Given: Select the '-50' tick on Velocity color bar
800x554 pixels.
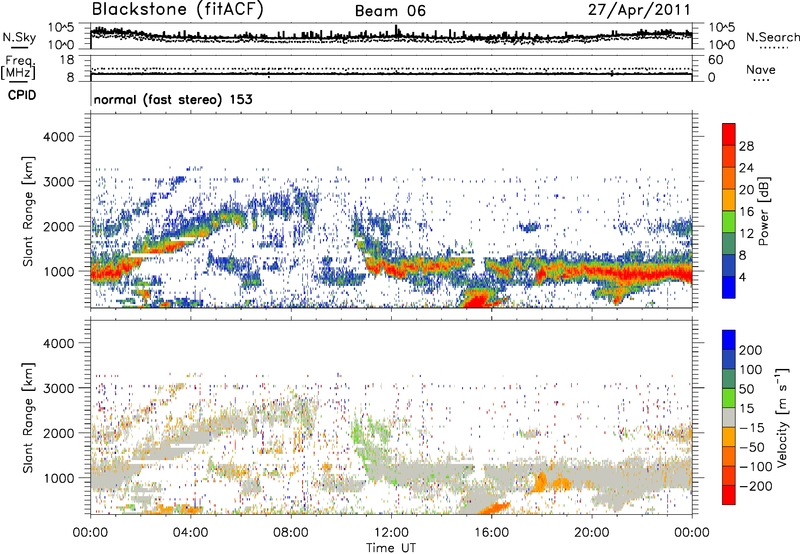Looking at the screenshot, I should (752, 447).
